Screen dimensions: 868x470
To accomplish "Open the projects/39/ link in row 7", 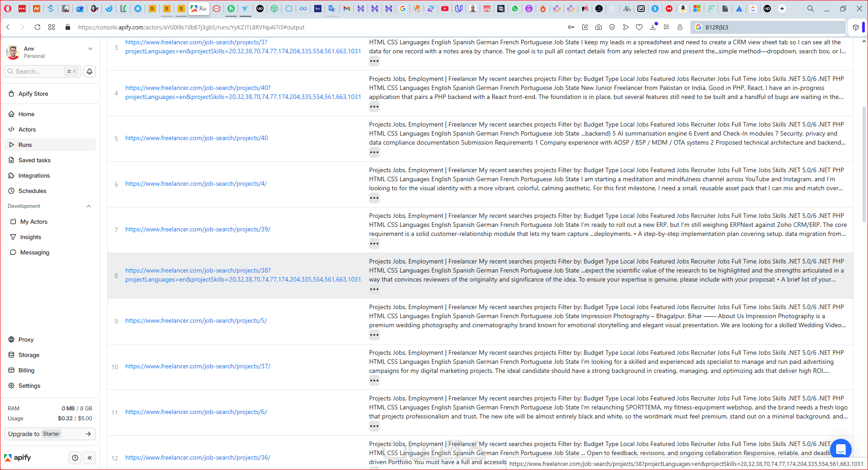I will 198,230.
